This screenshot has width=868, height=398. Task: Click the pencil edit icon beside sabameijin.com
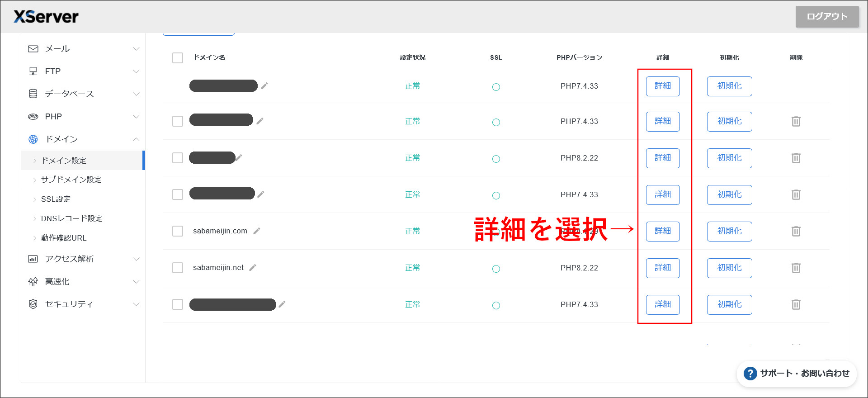(257, 231)
